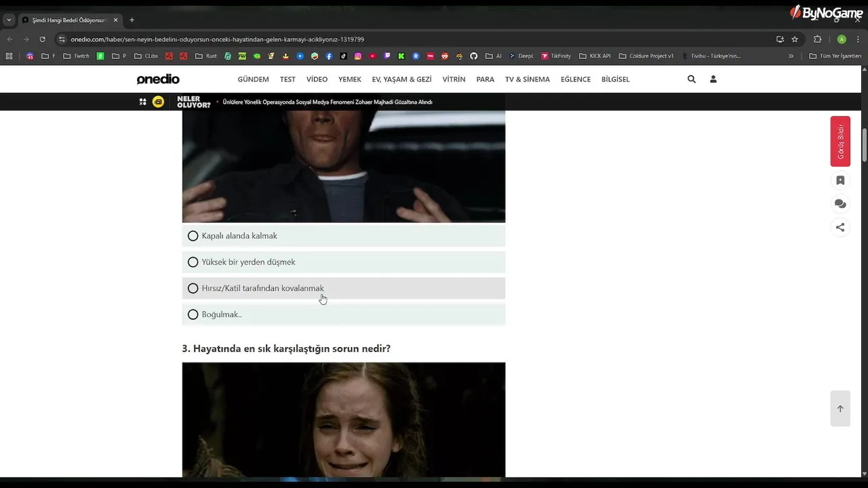Open the Twitch bookmarks folder
Screen dimensions: 868x488
point(77,56)
